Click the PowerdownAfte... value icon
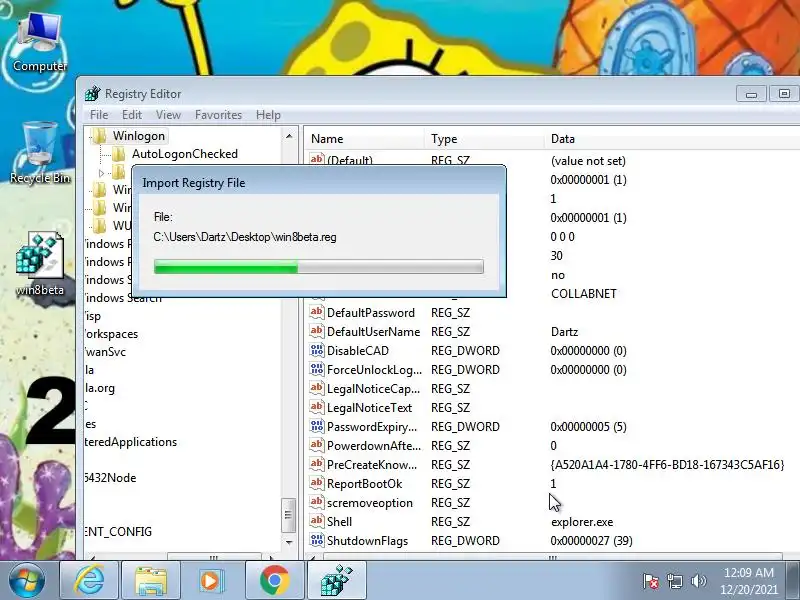 tap(316, 445)
